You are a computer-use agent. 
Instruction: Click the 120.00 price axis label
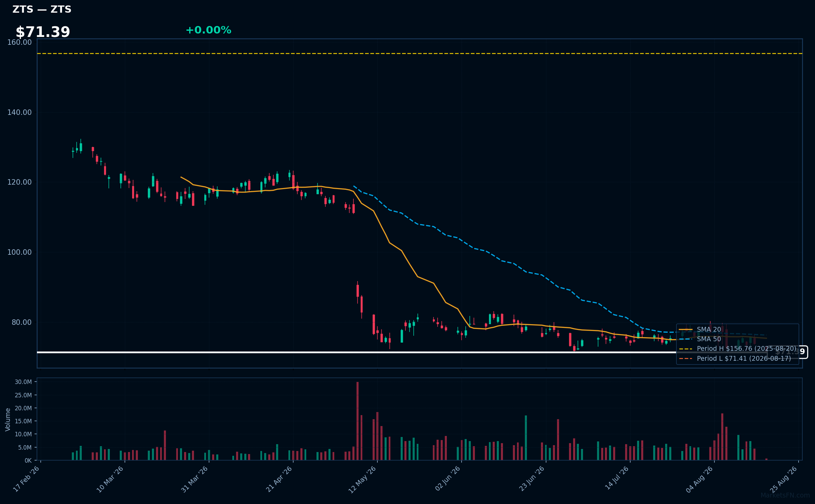[20, 182]
